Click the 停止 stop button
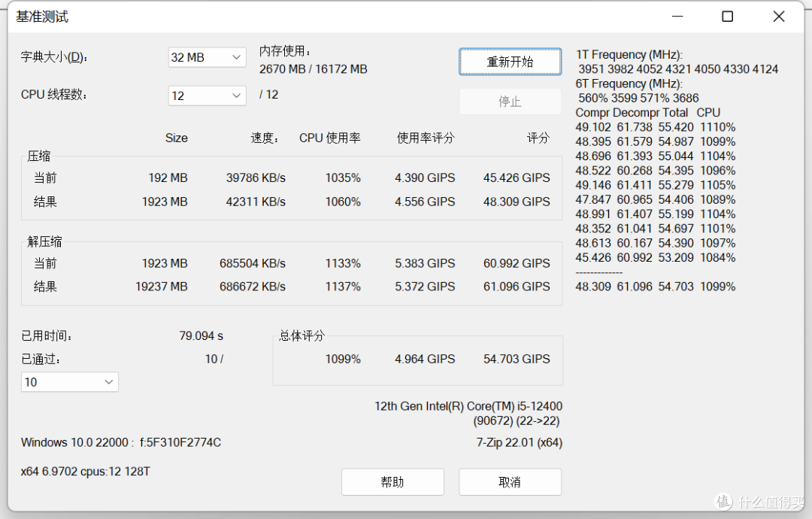Screen dimensions: 812x519 [510, 102]
